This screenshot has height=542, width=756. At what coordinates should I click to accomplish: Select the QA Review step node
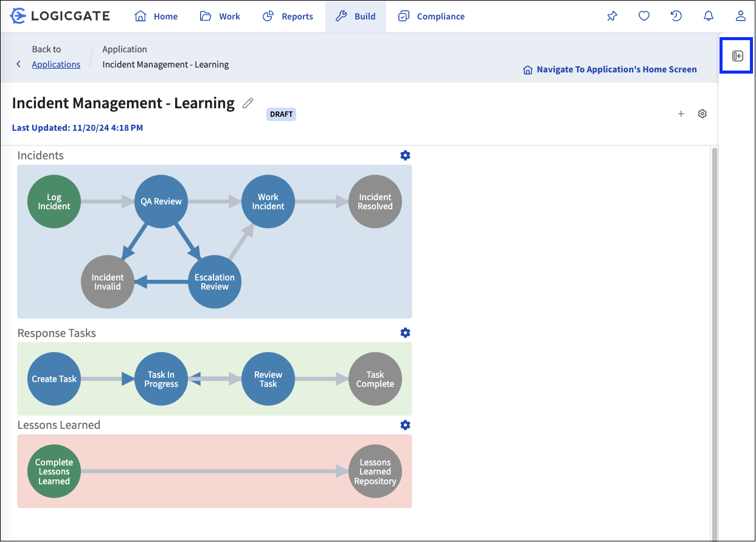161,201
